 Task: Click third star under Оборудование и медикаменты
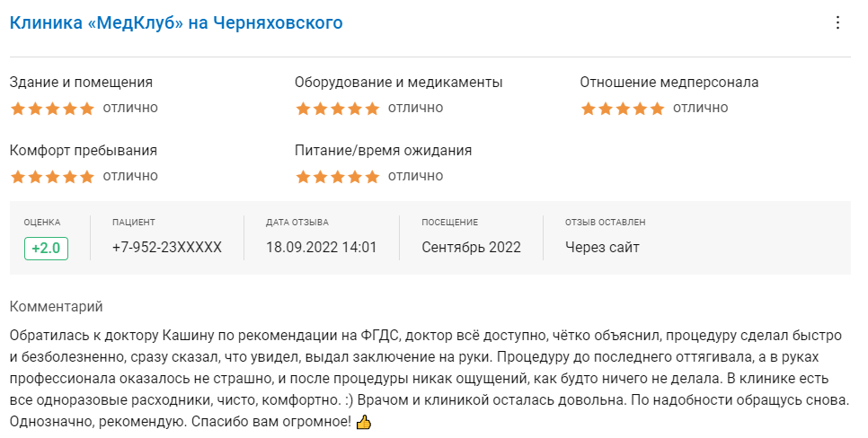click(338, 109)
